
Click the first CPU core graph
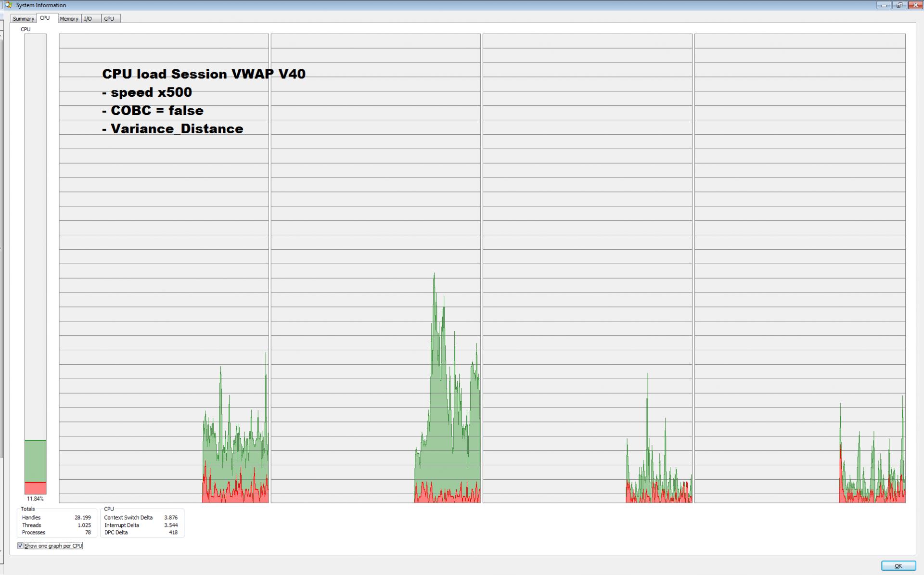[x=164, y=268]
